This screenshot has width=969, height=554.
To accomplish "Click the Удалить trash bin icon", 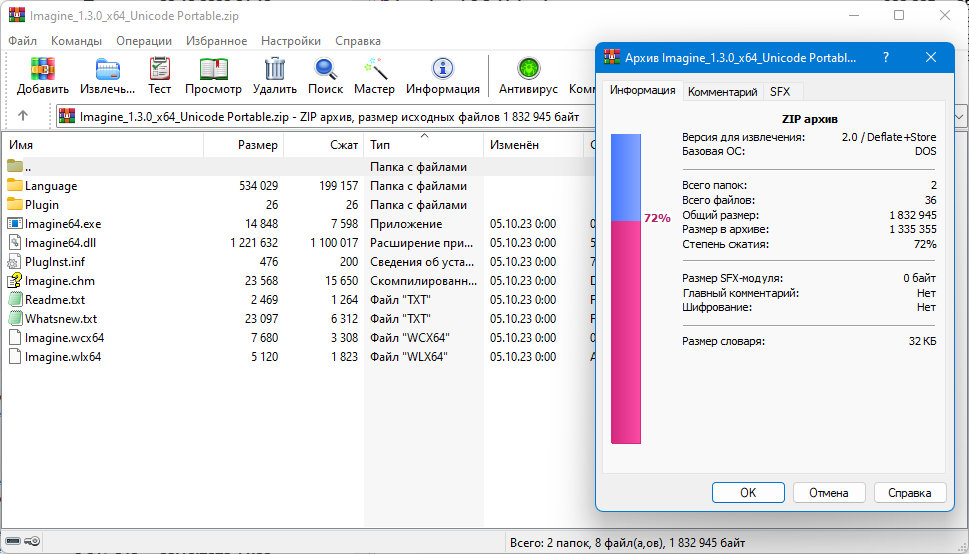I will (x=274, y=69).
